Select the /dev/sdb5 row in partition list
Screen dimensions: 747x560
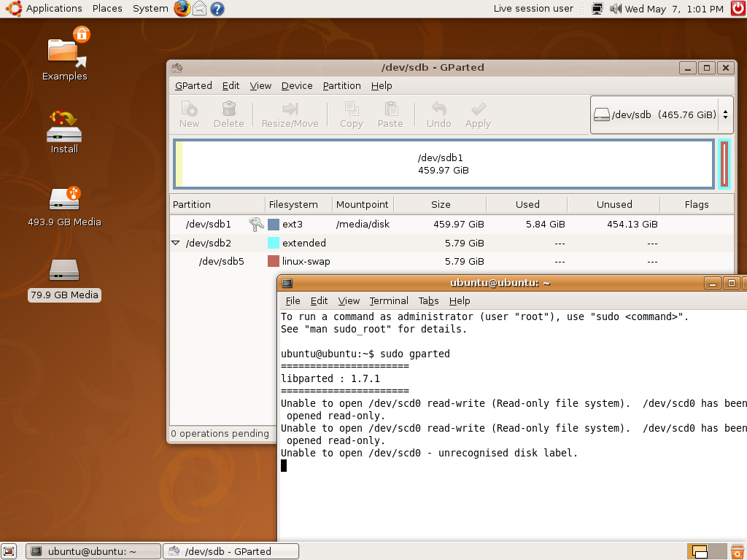click(451, 262)
